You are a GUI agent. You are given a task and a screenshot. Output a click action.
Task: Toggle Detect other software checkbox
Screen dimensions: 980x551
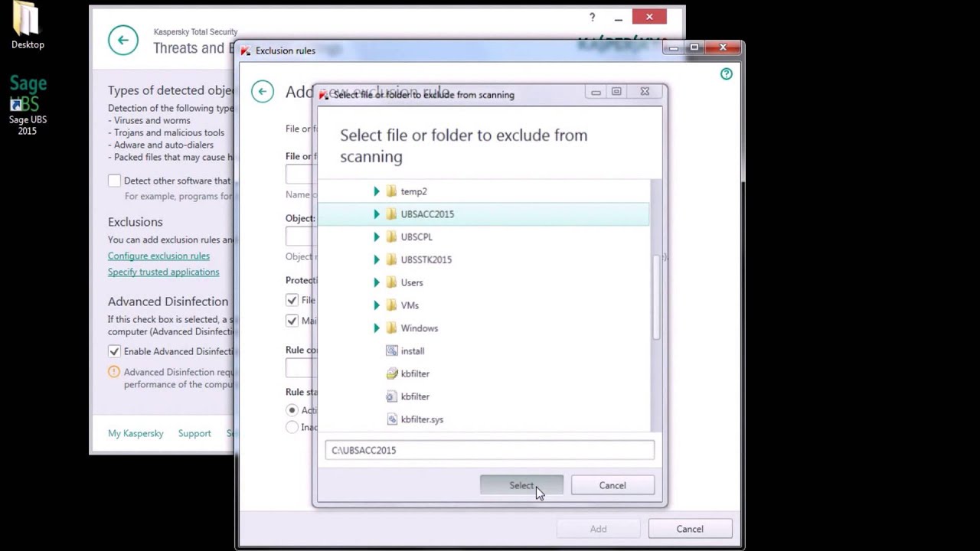[114, 181]
